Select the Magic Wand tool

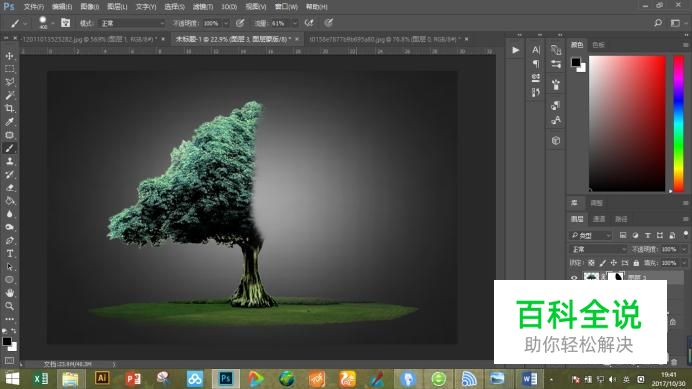(9, 95)
